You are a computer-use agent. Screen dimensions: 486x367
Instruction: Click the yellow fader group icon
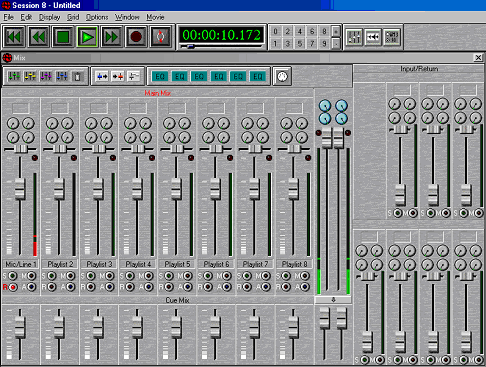coord(30,76)
